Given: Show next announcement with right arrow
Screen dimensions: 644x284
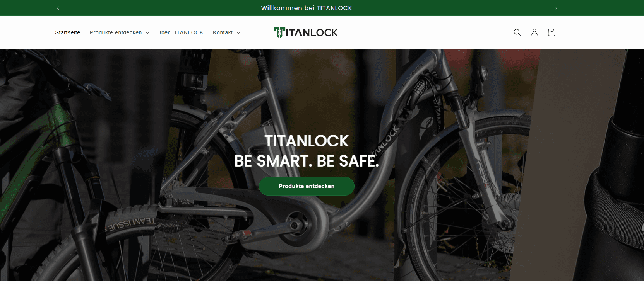Looking at the screenshot, I should [555, 8].
